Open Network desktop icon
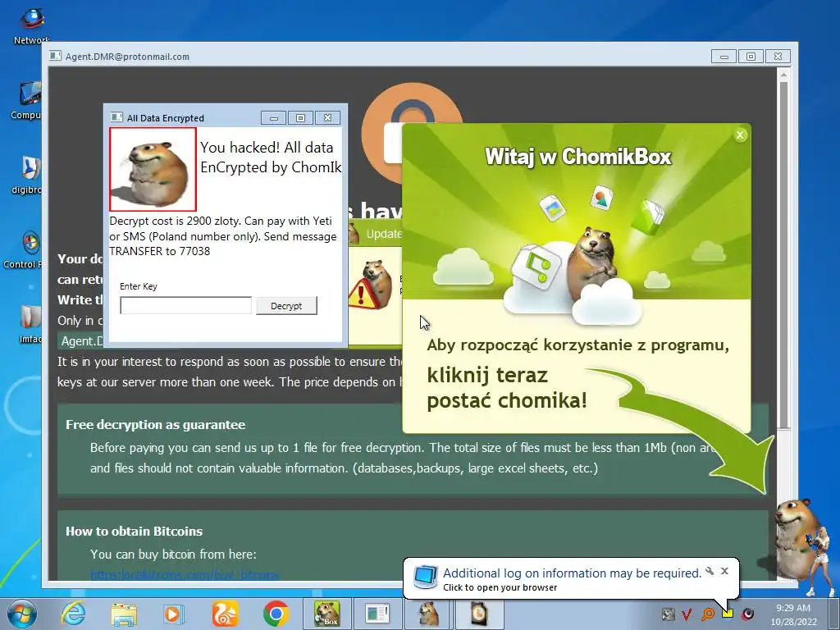This screenshot has width=840, height=630. click(31, 25)
